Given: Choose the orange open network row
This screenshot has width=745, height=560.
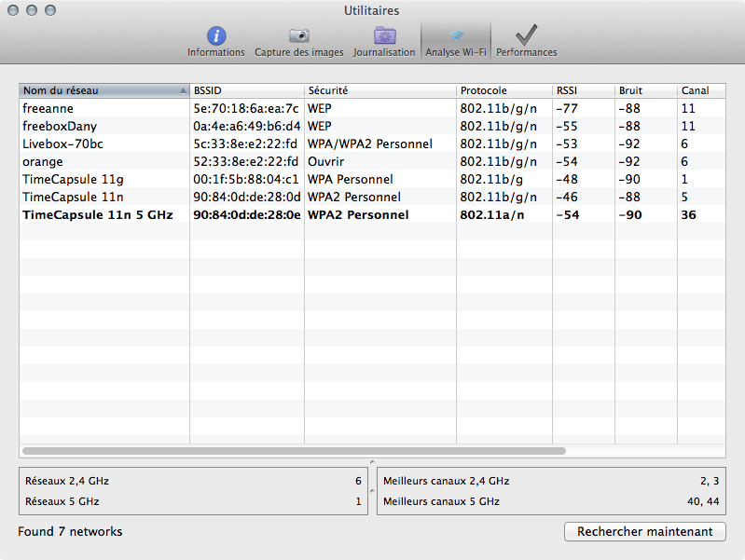Looking at the screenshot, I should [103, 161].
